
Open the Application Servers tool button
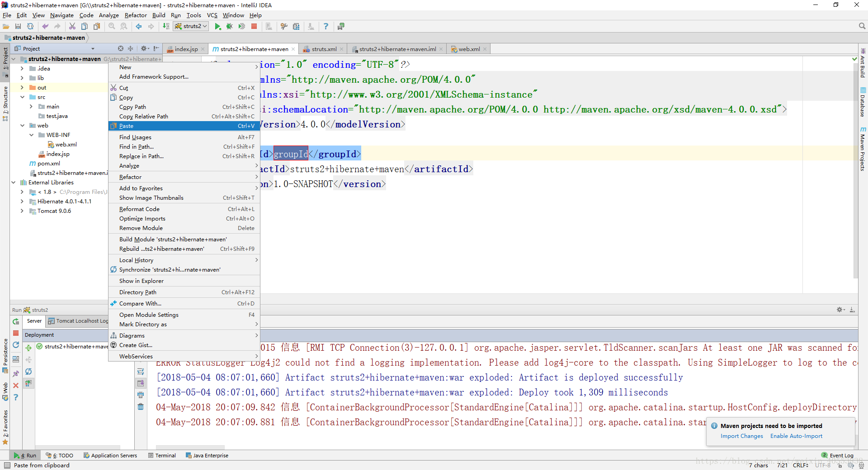coord(110,456)
